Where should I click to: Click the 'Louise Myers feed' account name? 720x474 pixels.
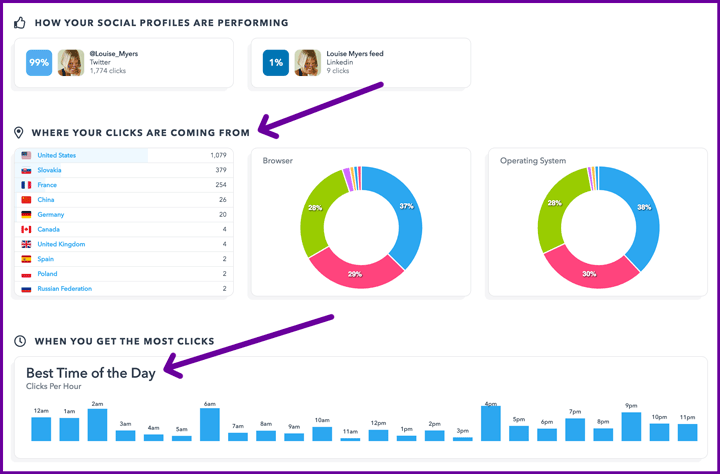pos(355,54)
